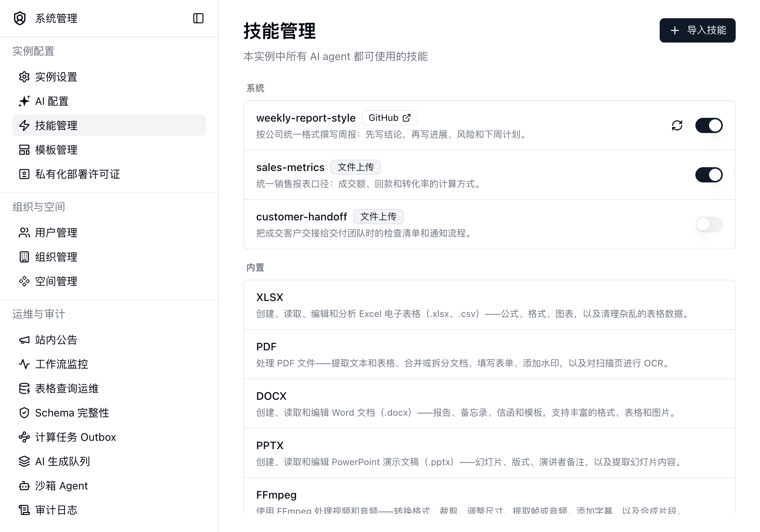The image size is (760, 532).
Task: Click the building icon for 组织管理
Action: 24,257
